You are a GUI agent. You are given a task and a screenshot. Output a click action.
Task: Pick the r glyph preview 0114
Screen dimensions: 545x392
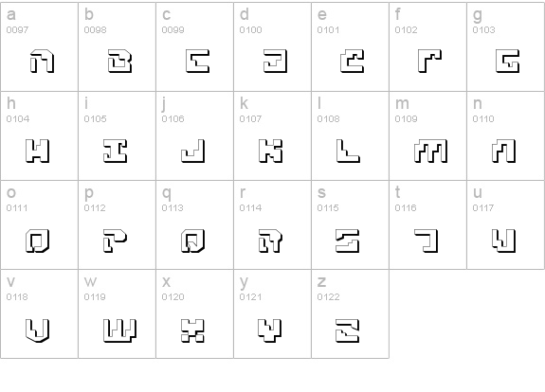coord(271,241)
